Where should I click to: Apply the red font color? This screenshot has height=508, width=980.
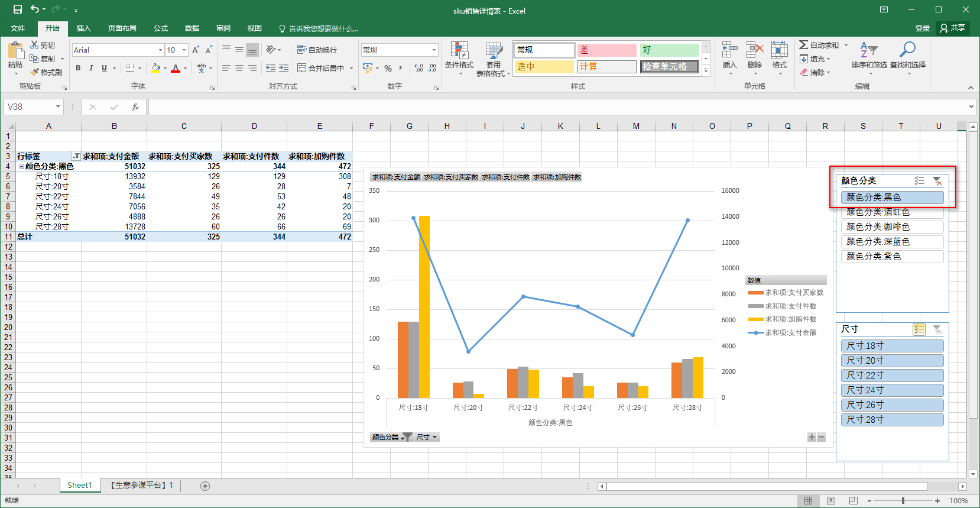[176, 69]
